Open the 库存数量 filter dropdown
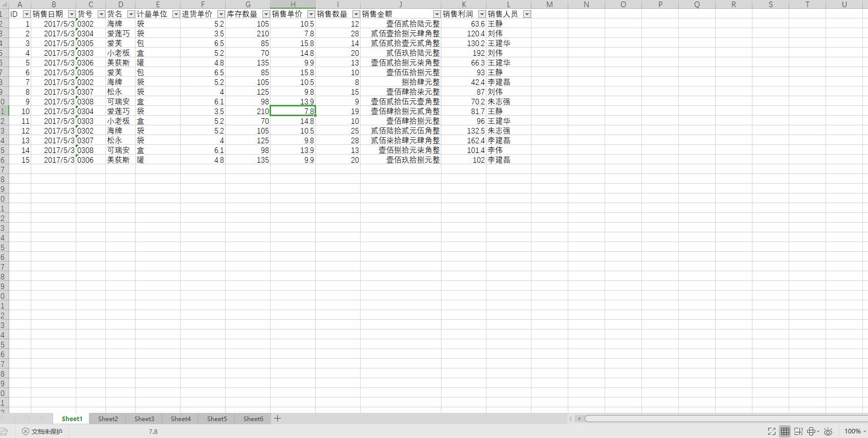 266,14
